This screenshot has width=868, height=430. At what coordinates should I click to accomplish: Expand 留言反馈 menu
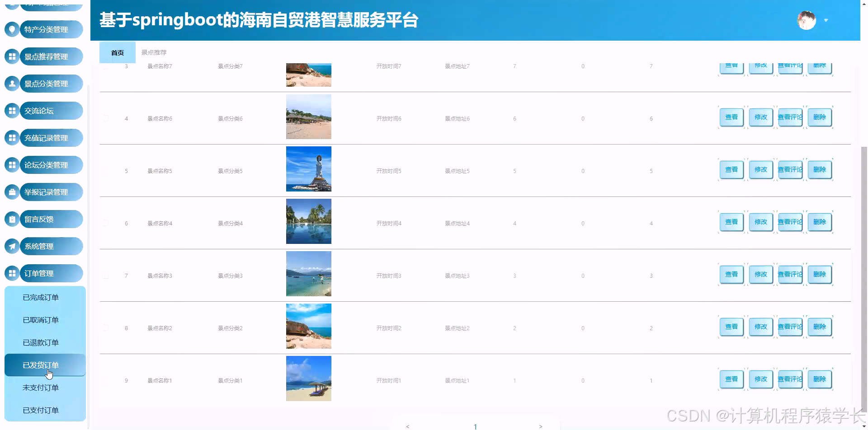coord(51,219)
